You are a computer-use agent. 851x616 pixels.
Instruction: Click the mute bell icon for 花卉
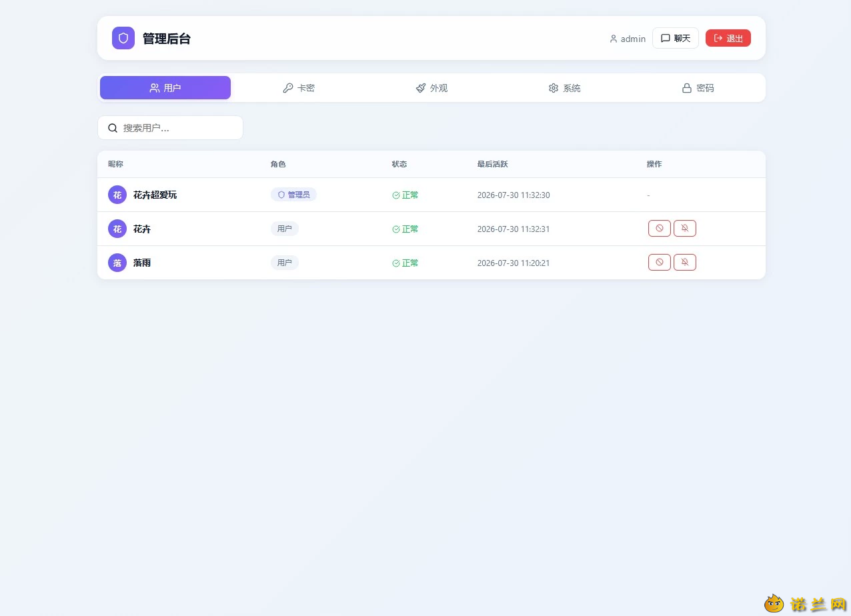(685, 229)
